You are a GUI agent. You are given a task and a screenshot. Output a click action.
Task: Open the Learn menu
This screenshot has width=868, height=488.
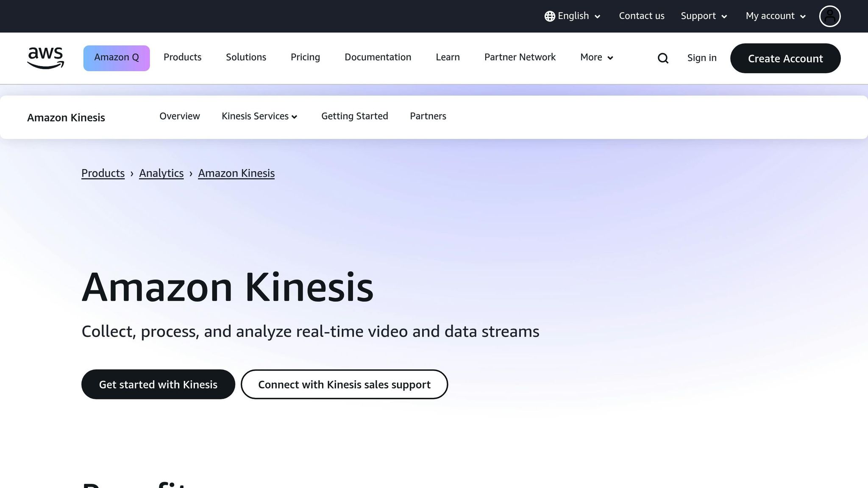[x=448, y=57]
